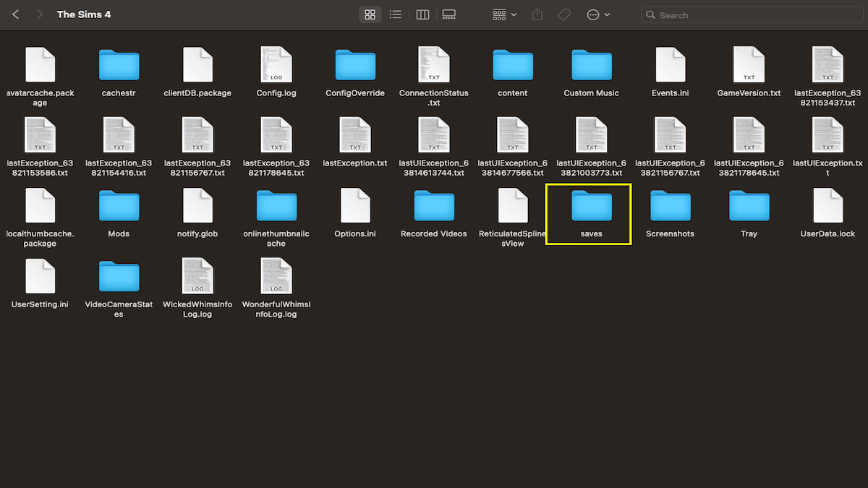Switch to Column view
The image size is (868, 488).
pos(422,14)
